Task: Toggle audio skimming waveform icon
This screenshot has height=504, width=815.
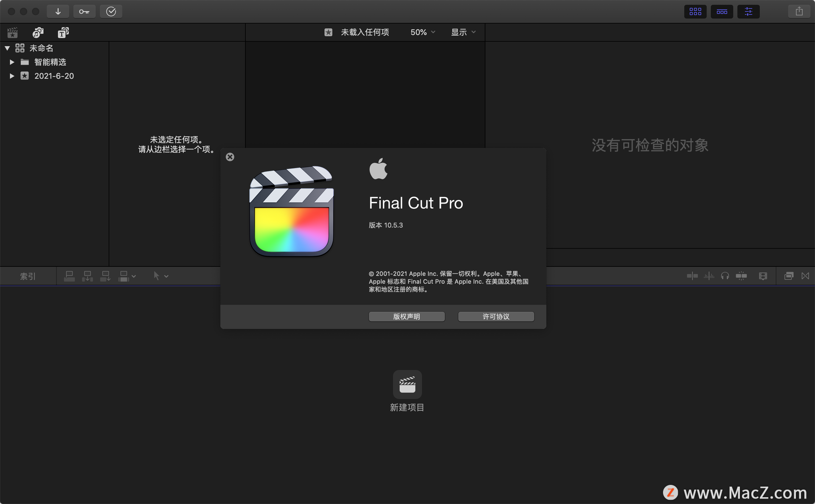Action: coord(709,276)
